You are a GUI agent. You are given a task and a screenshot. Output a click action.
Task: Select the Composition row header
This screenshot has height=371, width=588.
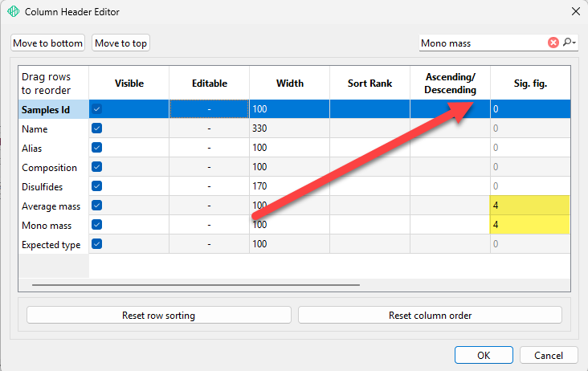54,167
